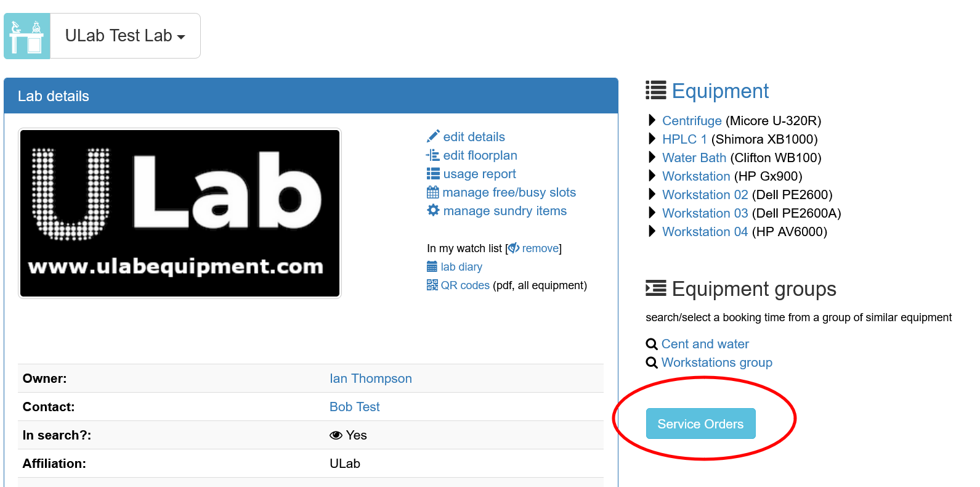980x487 pixels.
Task: Click the pencil icon for edit details
Action: [x=433, y=136]
